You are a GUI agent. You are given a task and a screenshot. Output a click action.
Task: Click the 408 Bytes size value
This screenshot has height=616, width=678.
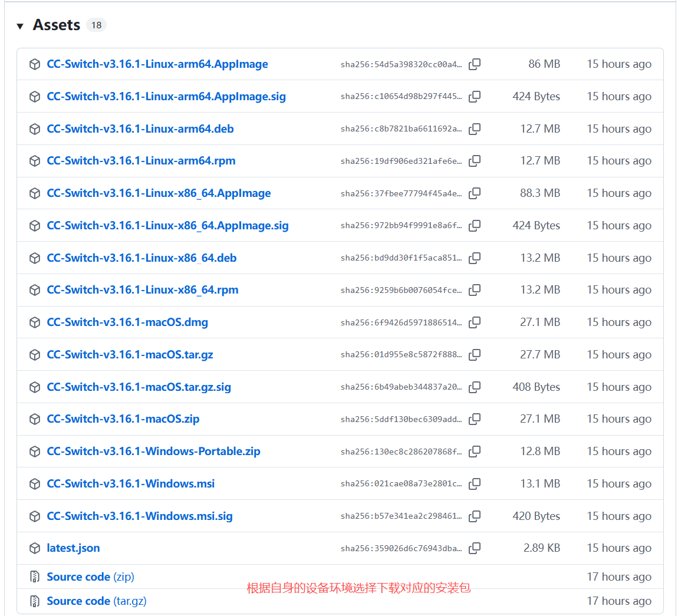coord(536,387)
